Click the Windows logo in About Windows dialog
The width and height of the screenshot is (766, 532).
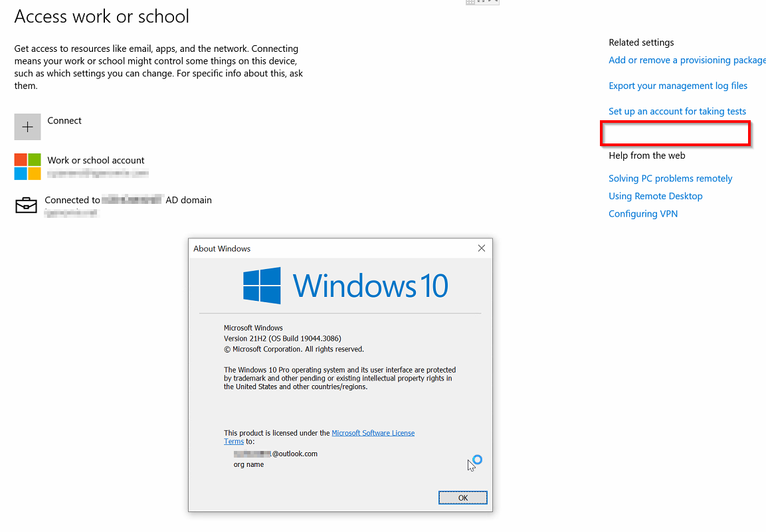coord(262,286)
